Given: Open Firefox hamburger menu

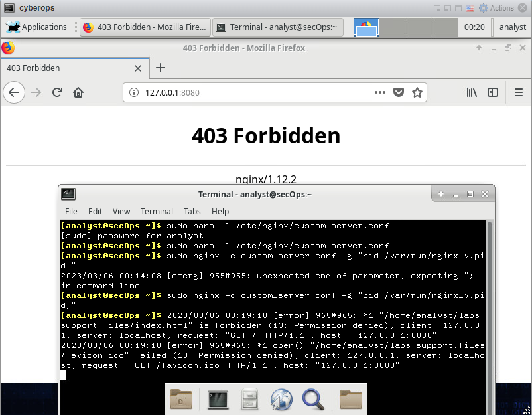Looking at the screenshot, I should tap(519, 92).
